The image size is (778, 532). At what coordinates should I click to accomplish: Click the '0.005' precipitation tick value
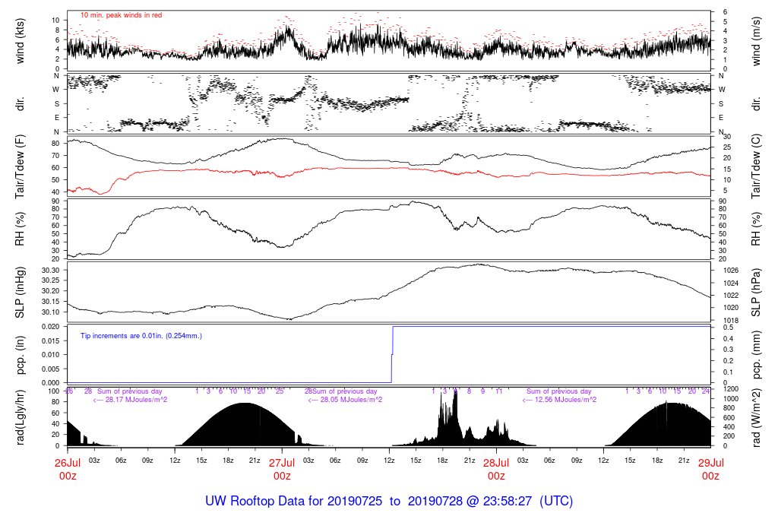pos(51,369)
